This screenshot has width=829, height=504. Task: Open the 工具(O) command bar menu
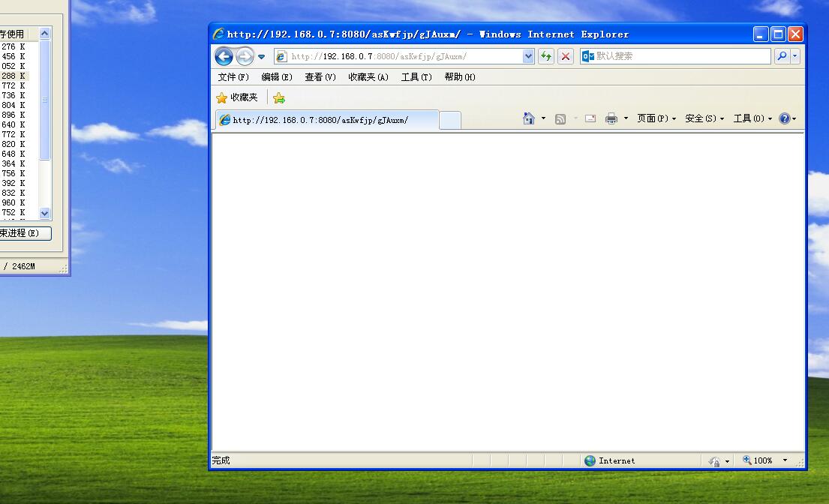752,118
